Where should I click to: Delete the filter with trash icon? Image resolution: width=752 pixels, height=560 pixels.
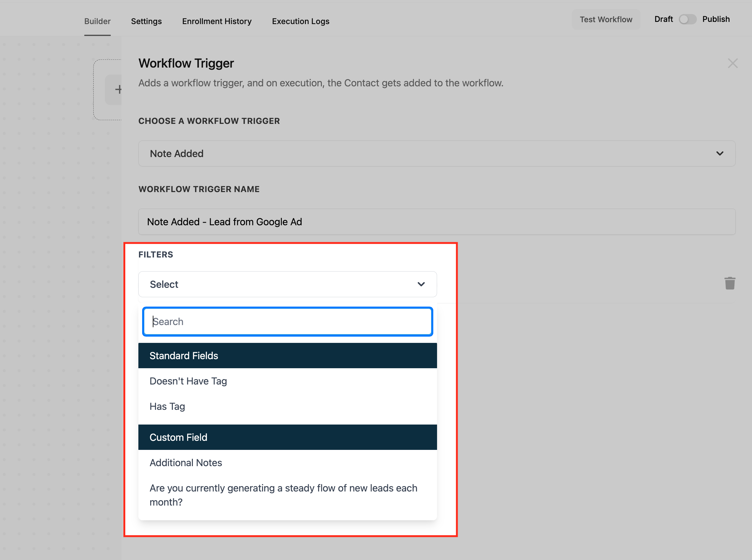(729, 283)
